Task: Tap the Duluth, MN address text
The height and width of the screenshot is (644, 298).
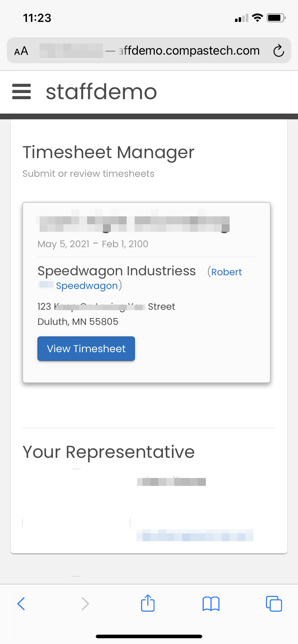Action: 78,321
